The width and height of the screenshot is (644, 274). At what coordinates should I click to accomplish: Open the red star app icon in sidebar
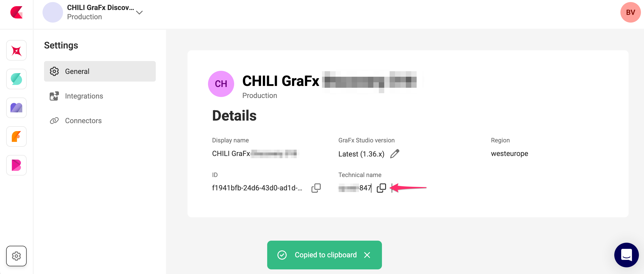(16, 51)
